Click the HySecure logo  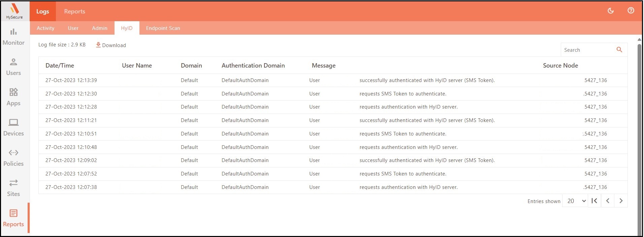[14, 11]
